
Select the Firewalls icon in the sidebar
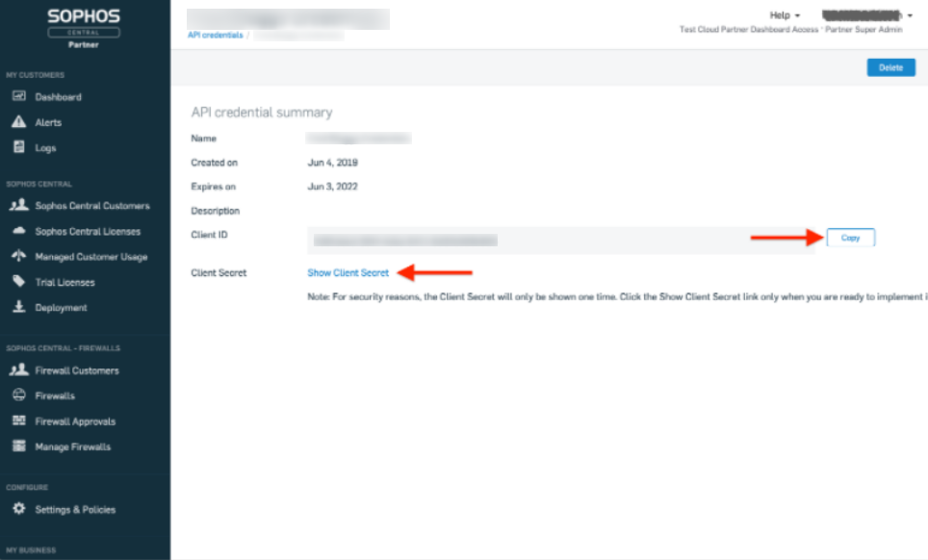[x=17, y=395]
